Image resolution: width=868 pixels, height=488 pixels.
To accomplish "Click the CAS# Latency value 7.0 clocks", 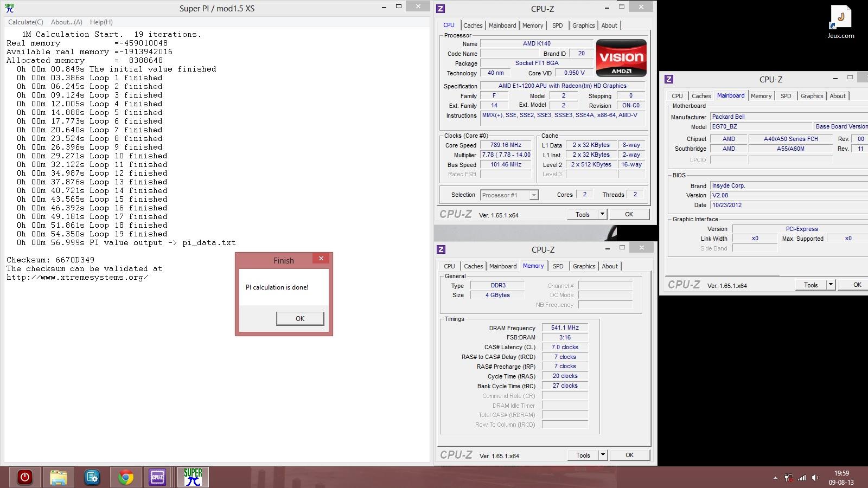I will pyautogui.click(x=565, y=347).
